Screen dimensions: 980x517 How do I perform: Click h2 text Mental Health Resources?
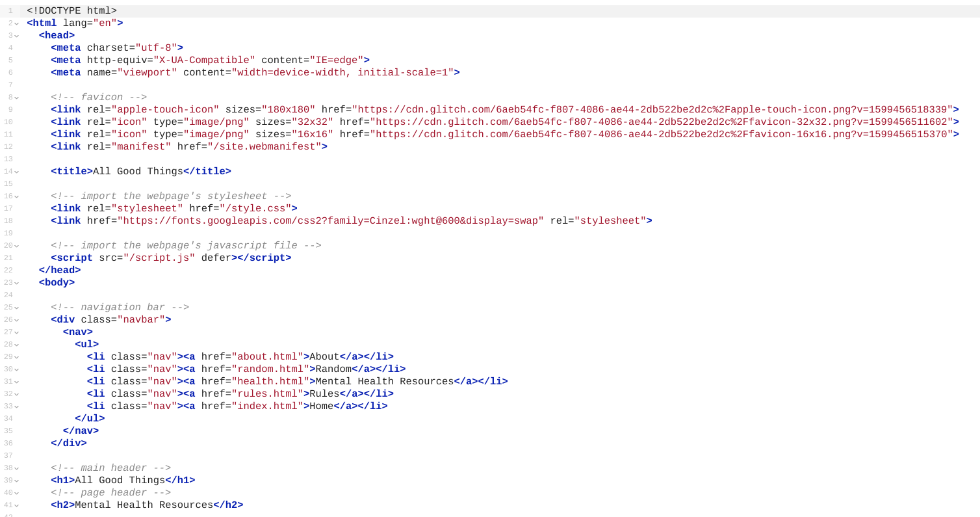[x=144, y=505]
